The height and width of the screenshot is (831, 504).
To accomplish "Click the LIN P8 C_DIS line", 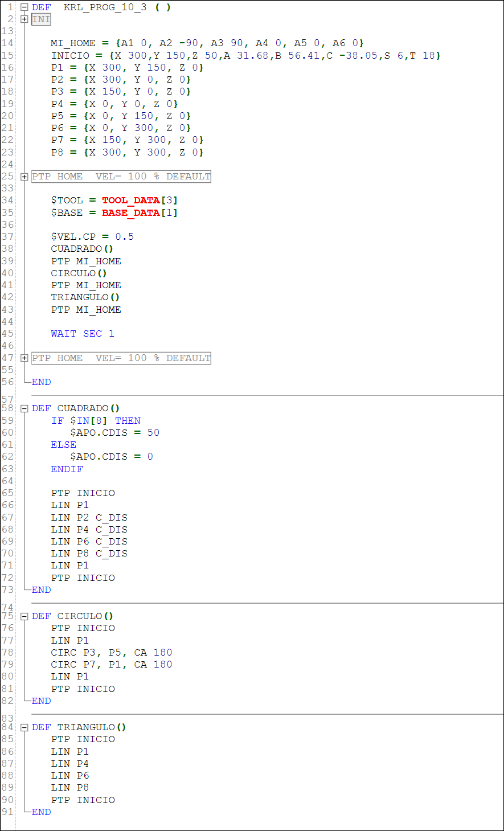I will coord(89,554).
